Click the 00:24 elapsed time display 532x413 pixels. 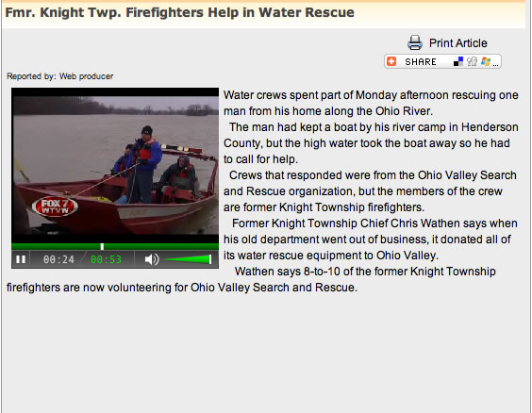point(58,259)
